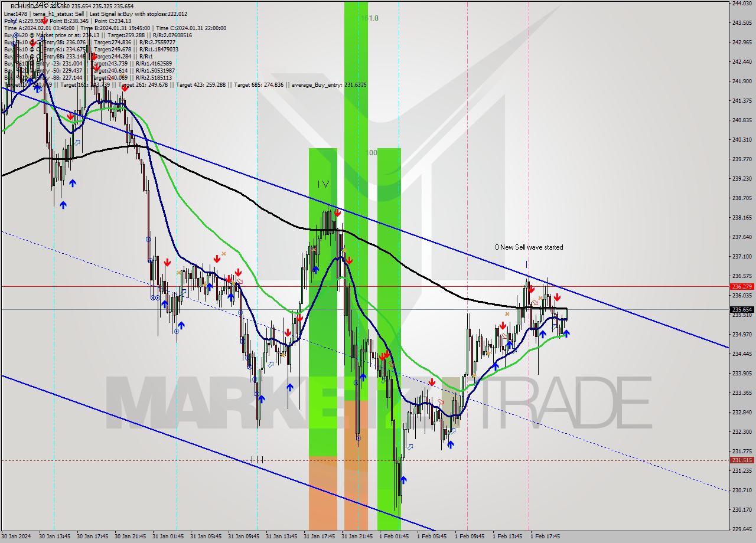This screenshot has width=756, height=543.
Task: Click the 232.300 price axis label
Action: [x=741, y=432]
